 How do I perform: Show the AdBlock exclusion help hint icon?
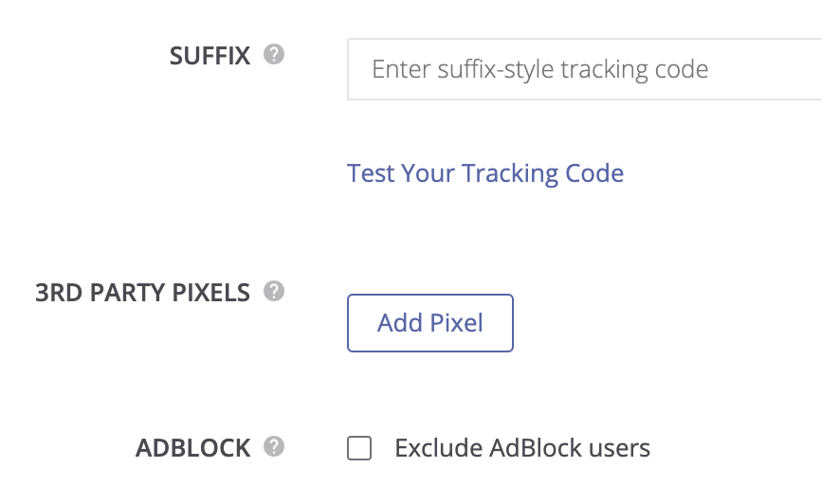coord(274,446)
